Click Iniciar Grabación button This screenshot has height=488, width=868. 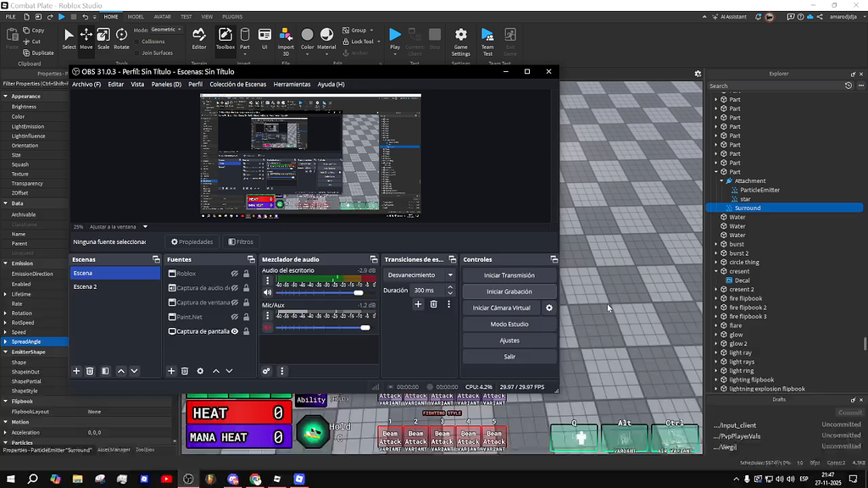point(509,291)
